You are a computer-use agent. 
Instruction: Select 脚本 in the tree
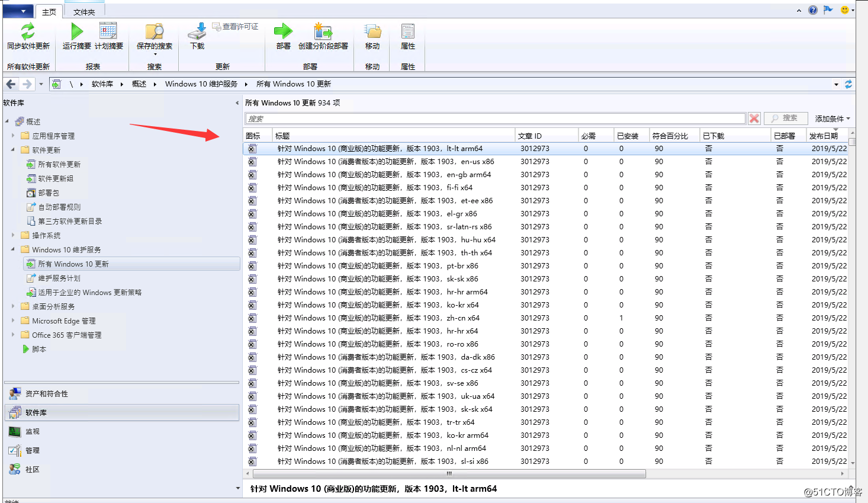39,349
